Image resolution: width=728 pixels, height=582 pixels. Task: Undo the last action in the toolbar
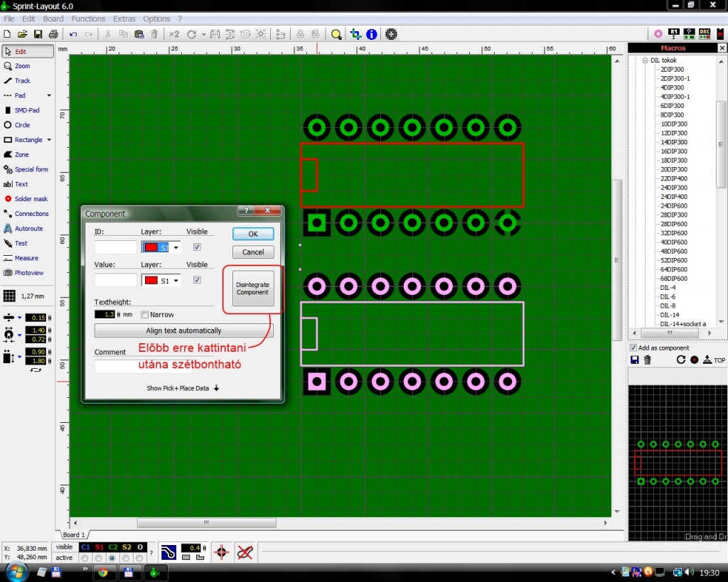click(73, 34)
